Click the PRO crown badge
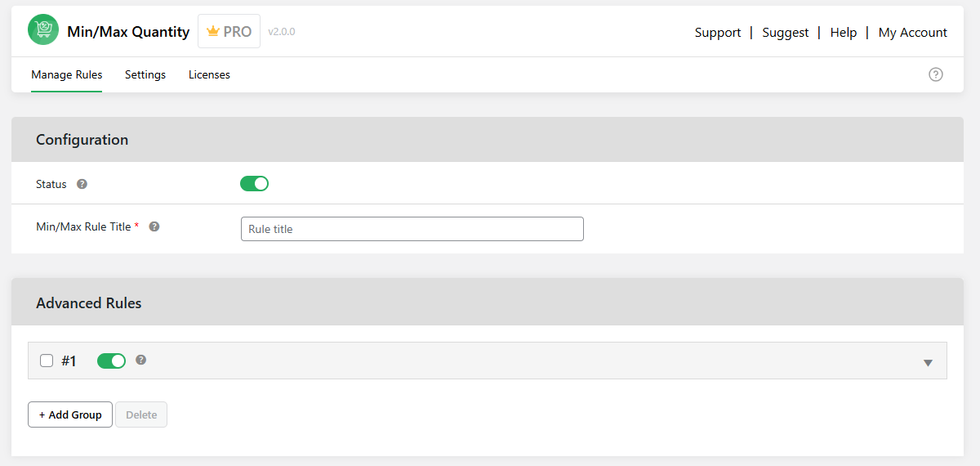 [229, 32]
